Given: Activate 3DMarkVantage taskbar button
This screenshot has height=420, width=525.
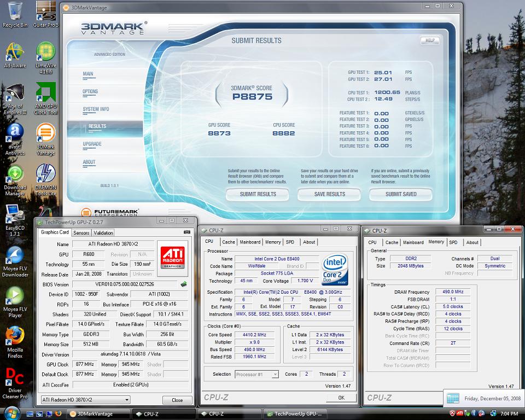Looking at the screenshot, I should 98,414.
